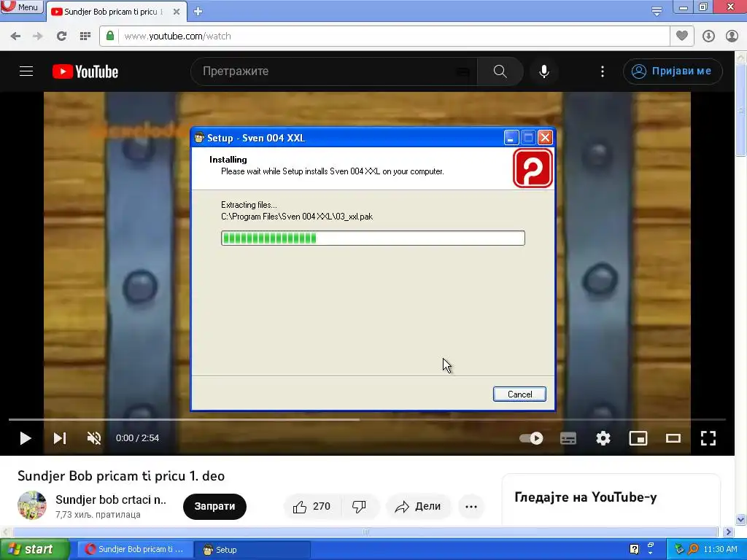747x560 pixels.
Task: Submit search with magnifier button
Action: click(500, 71)
